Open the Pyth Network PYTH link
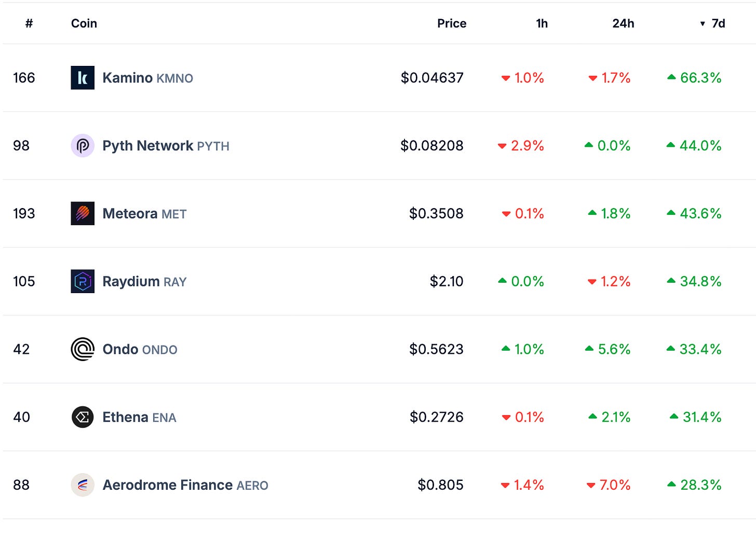 pyautogui.click(x=166, y=146)
